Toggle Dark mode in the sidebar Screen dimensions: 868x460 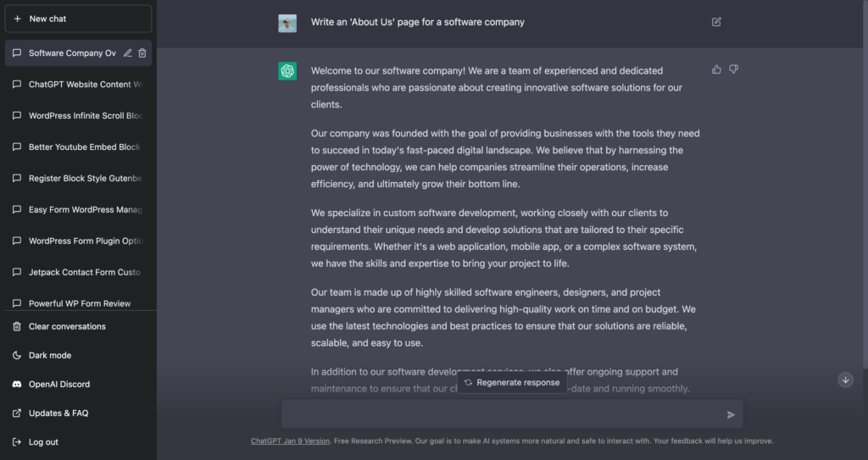[78, 356]
